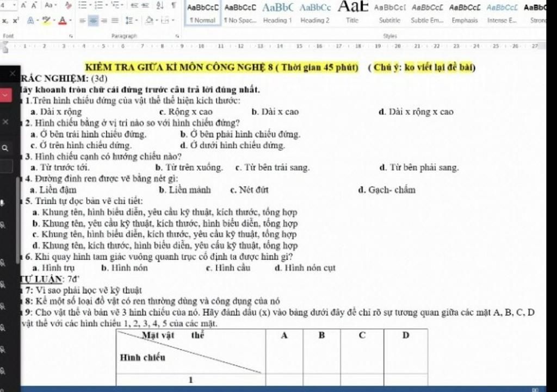
Task: Apply the Intense Emphasis style
Action: pyautogui.click(x=502, y=13)
